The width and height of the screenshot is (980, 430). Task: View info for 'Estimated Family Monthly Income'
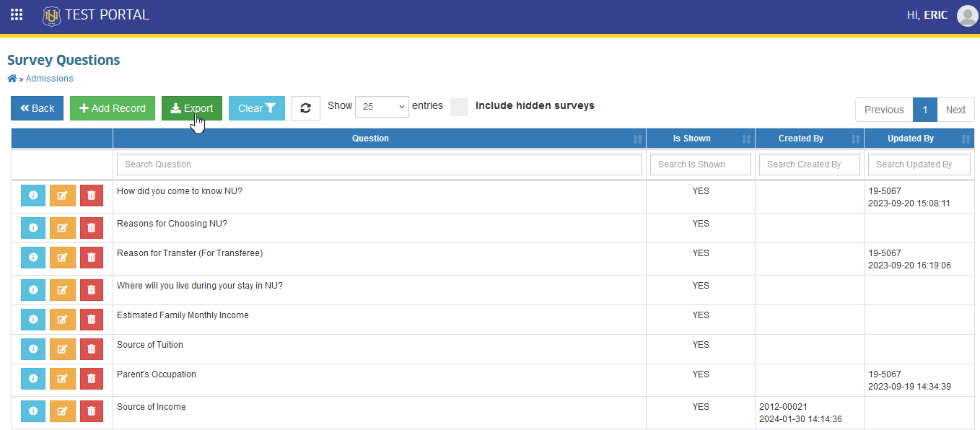coord(33,320)
